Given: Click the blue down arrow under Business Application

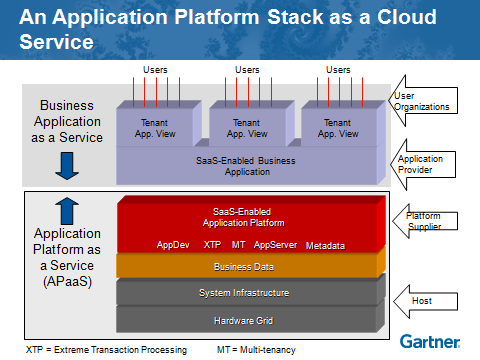Looking at the screenshot, I should click(x=67, y=166).
